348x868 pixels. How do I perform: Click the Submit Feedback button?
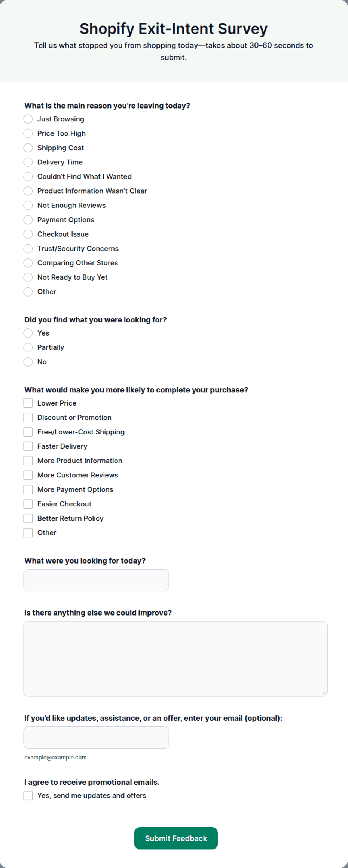point(176,838)
